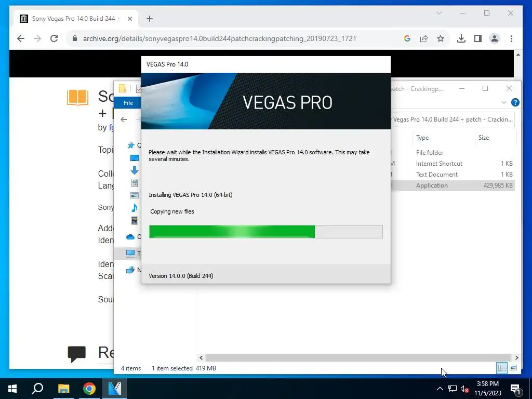View site info via the lock icon
The image size is (532, 399).
[75, 38]
